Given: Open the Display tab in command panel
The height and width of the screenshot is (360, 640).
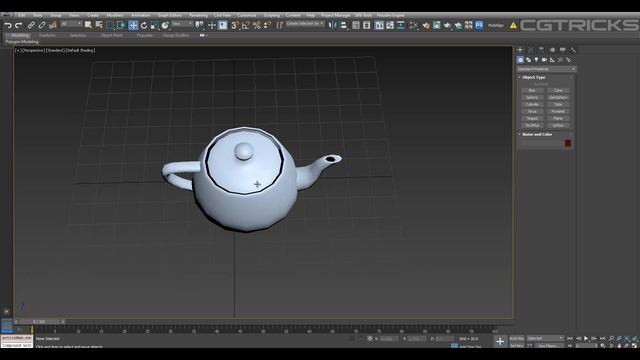Looking at the screenshot, I should click(x=563, y=50).
